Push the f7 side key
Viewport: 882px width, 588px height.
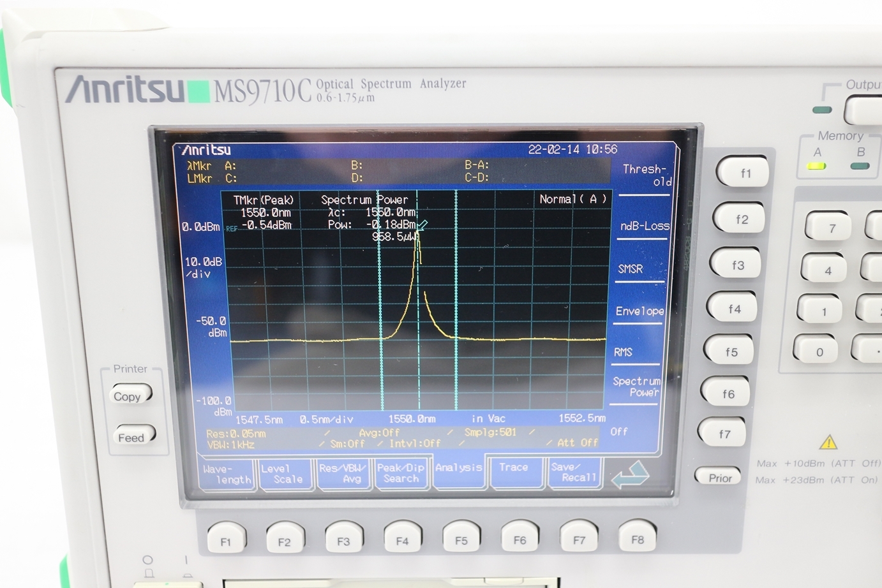(723, 434)
